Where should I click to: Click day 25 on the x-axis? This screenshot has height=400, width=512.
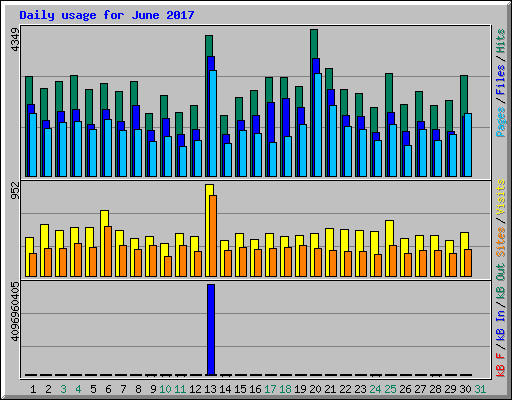pos(390,389)
